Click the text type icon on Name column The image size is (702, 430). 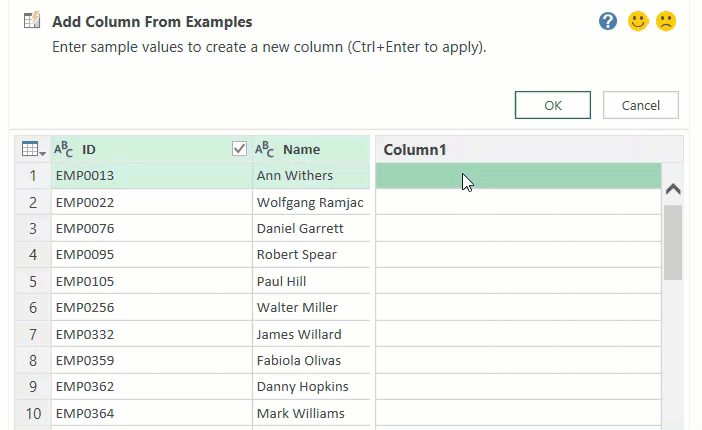tap(265, 149)
